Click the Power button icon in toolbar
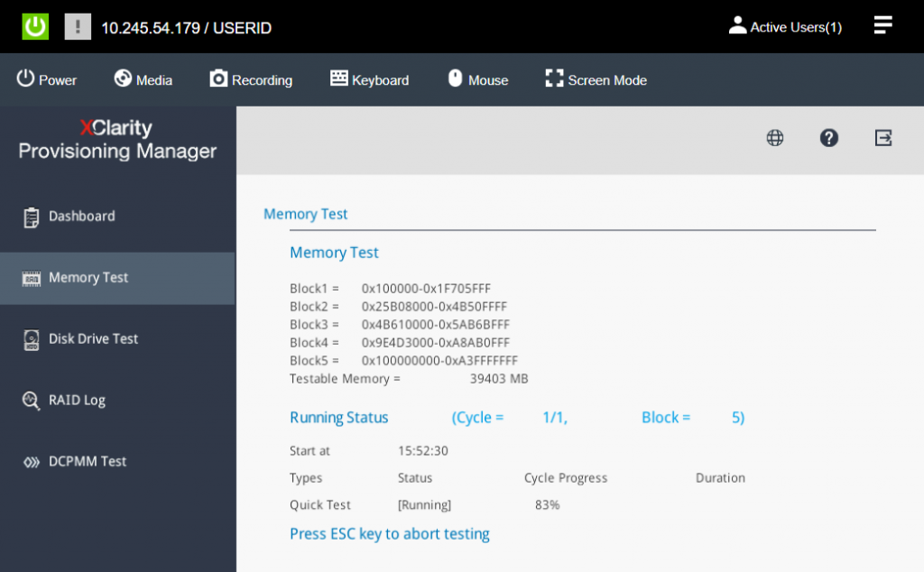Image resolution: width=924 pixels, height=572 pixels. (x=25, y=78)
